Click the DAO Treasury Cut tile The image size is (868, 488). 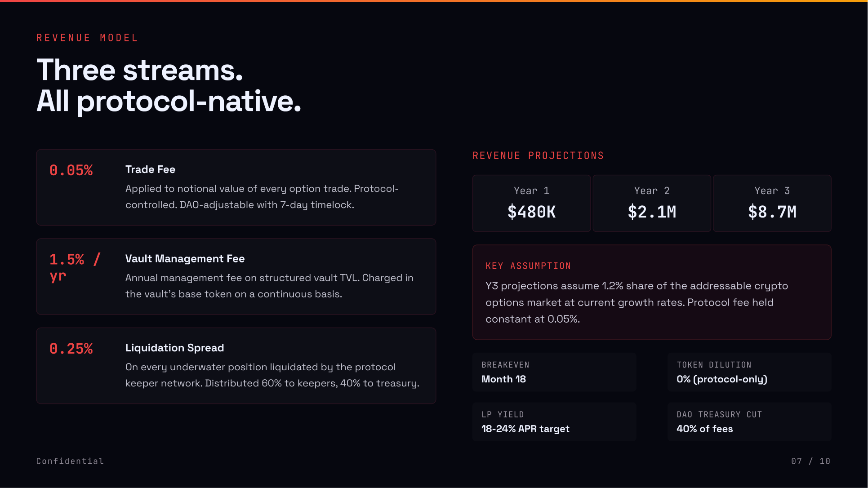click(749, 422)
